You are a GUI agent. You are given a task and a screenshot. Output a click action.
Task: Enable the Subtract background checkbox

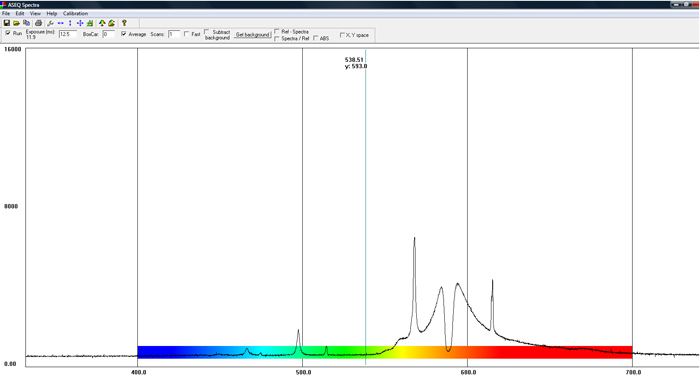(207, 32)
